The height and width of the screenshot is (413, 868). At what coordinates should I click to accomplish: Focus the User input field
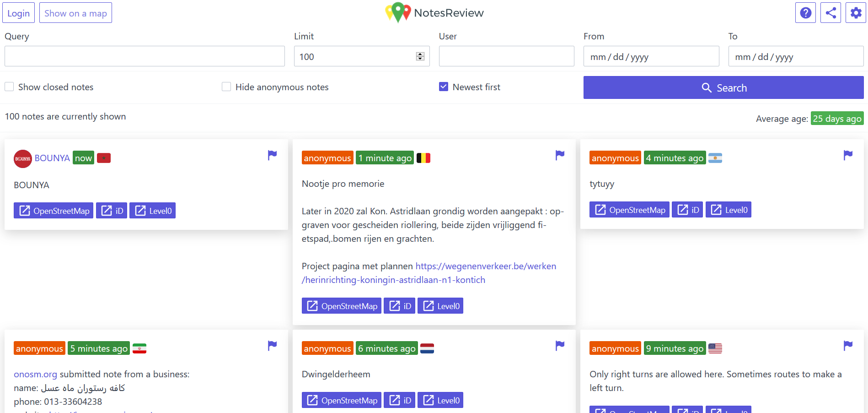(507, 56)
